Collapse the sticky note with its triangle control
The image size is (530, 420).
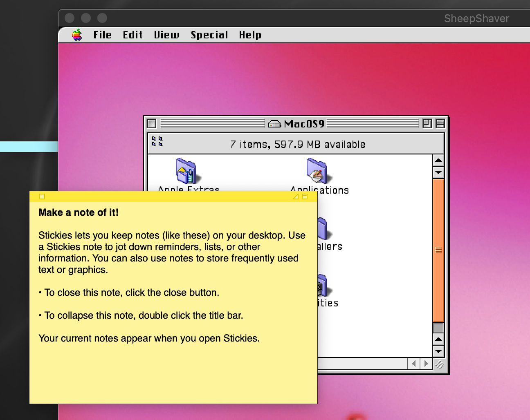(296, 197)
